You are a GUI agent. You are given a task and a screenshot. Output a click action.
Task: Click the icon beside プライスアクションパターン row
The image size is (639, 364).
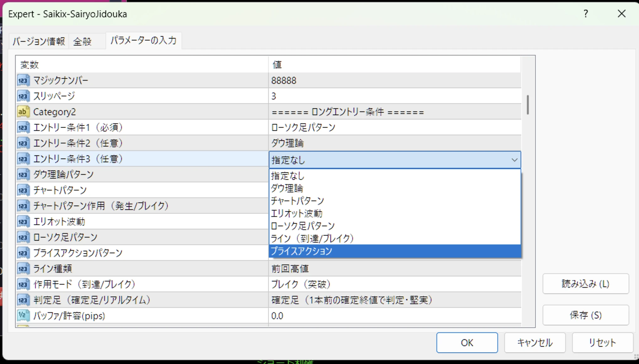point(23,253)
